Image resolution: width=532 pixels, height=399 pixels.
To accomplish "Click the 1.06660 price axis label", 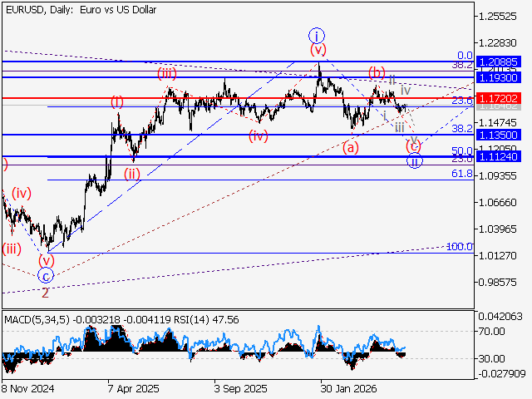I will click(x=497, y=203).
